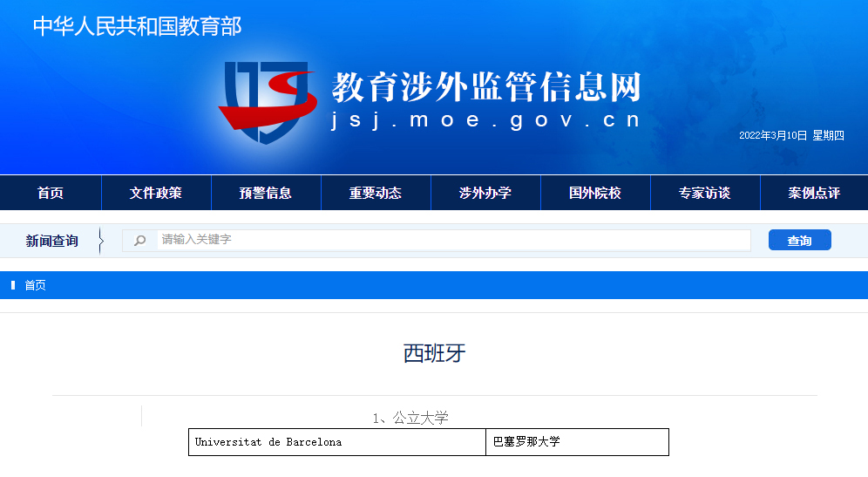This screenshot has width=868, height=477.
Task: Go to 重要动态 in navigation bar
Action: click(376, 193)
